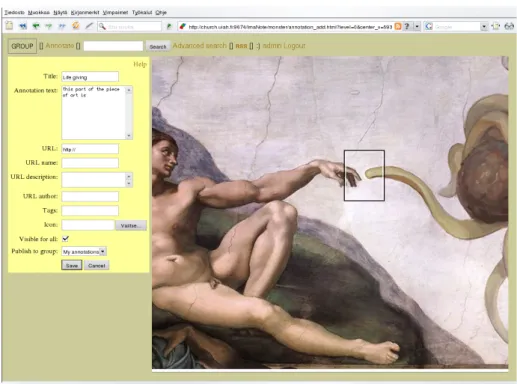The image size is (517, 384).
Task: Click the URL description text area
Action: [94, 180]
